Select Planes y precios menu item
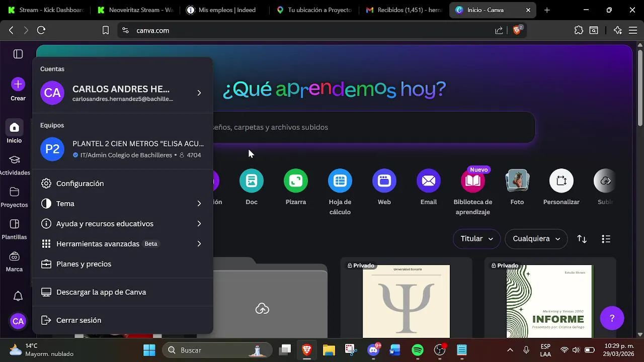The image size is (644, 362). [x=123, y=264]
